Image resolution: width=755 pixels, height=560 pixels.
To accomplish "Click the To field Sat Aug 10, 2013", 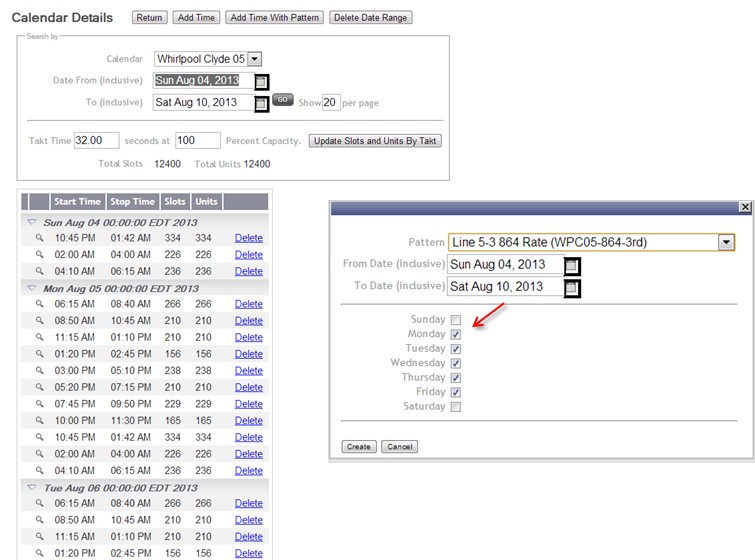I will tap(204, 103).
